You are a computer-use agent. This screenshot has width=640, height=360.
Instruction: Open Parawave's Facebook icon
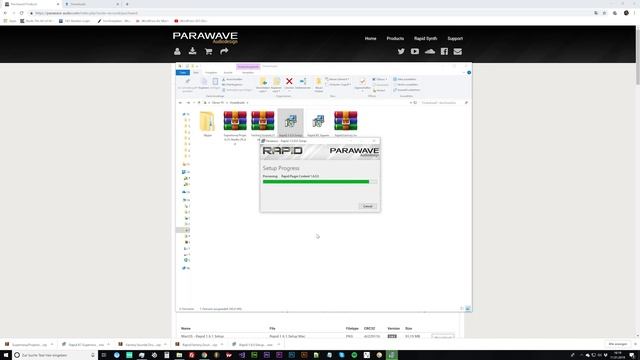(x=444, y=51)
